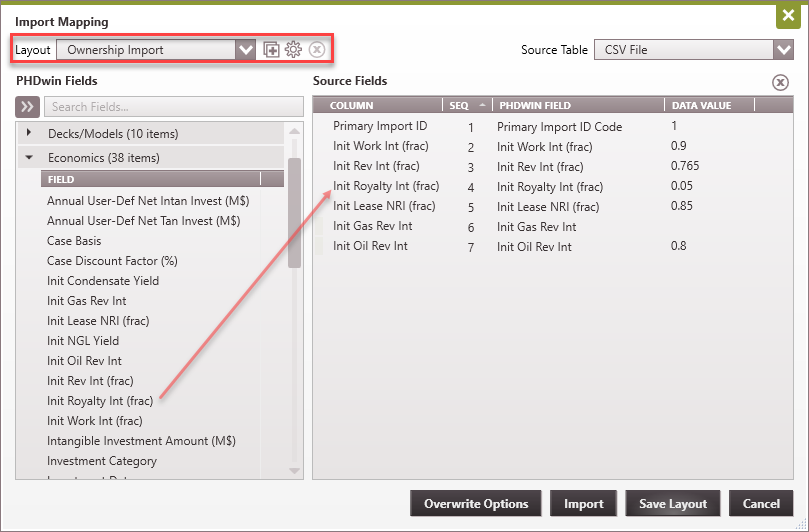Click mapped PHDwin field Init Royalty Int (frac)
The height and width of the screenshot is (532, 809).
549,187
